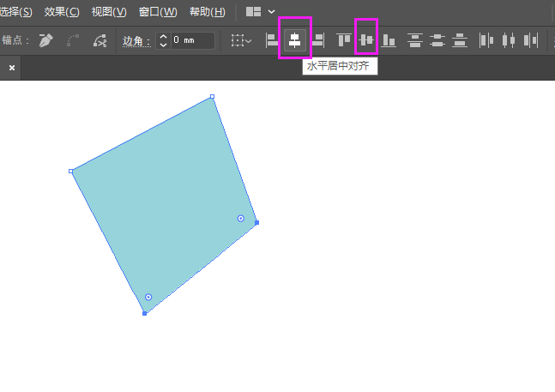Select the convert anchor point pen icon
This screenshot has width=555, height=392.
click(x=46, y=40)
